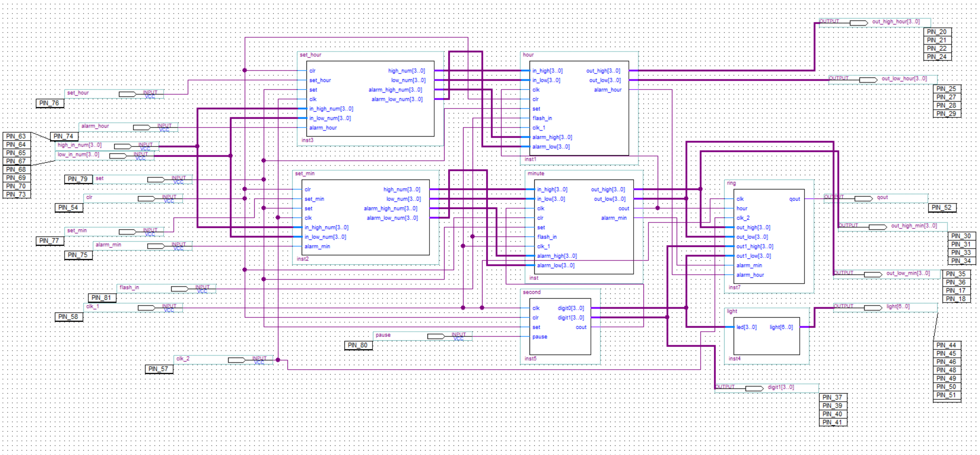Select the alarm_hour input pin symbol
Screen dimensions: 980x455
[142, 127]
